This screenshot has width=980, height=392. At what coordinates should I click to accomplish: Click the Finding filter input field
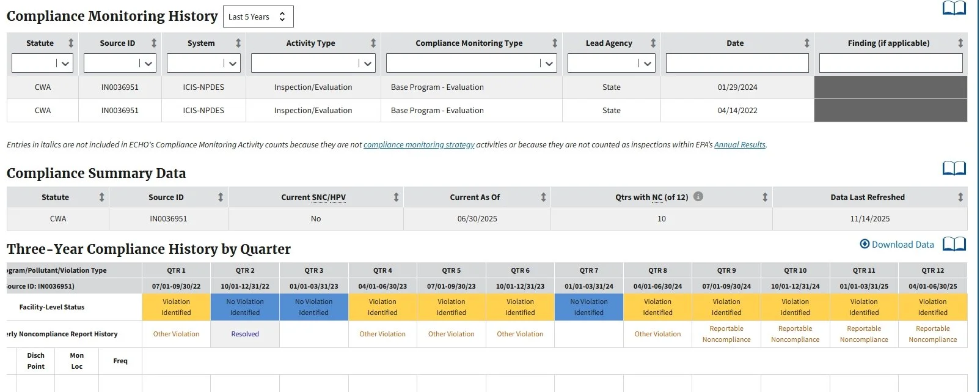click(x=891, y=63)
